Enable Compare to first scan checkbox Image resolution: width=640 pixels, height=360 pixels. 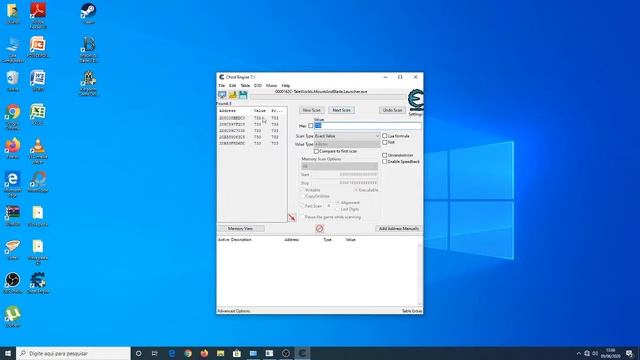pyautogui.click(x=316, y=151)
